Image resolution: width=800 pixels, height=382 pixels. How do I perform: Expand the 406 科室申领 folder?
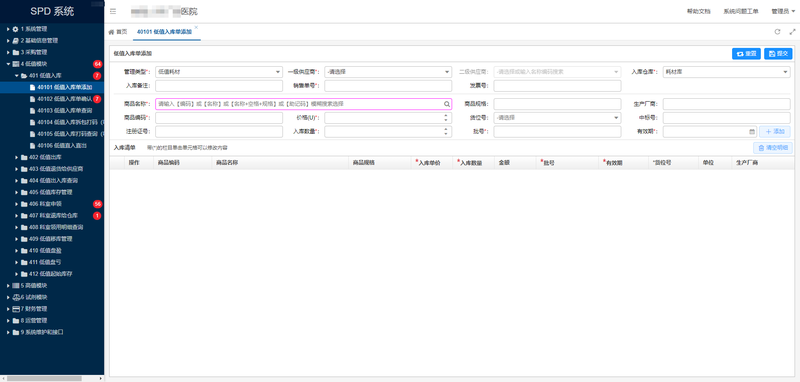(x=16, y=204)
